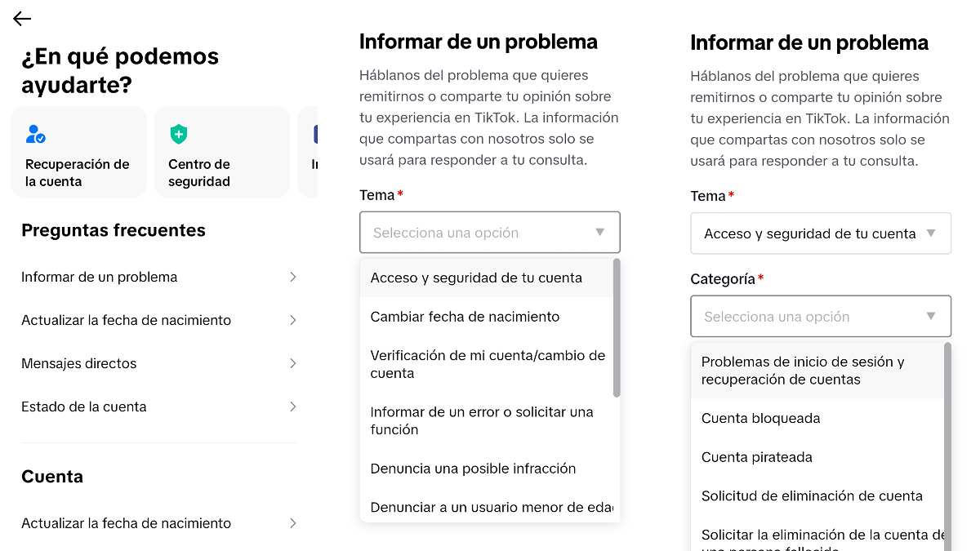This screenshot has height=551, width=980.
Task: Choose Acceso y seguridad de tu cuenta option
Action: [487, 278]
